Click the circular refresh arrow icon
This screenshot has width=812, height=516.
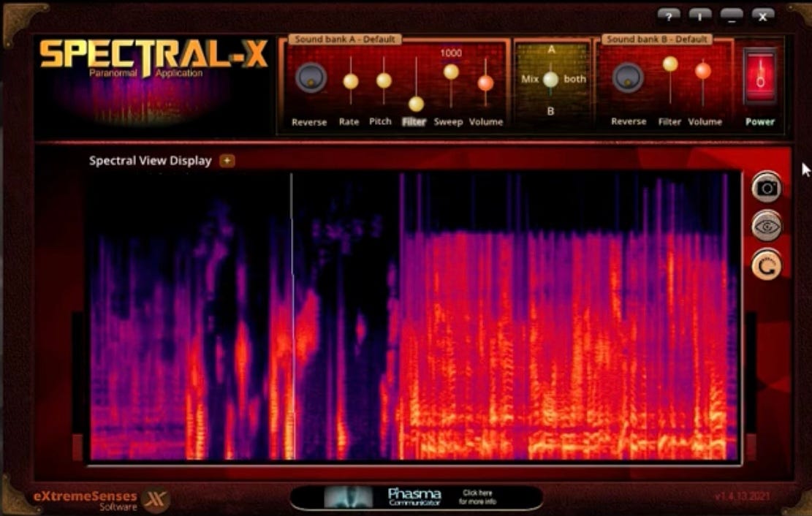click(x=767, y=266)
